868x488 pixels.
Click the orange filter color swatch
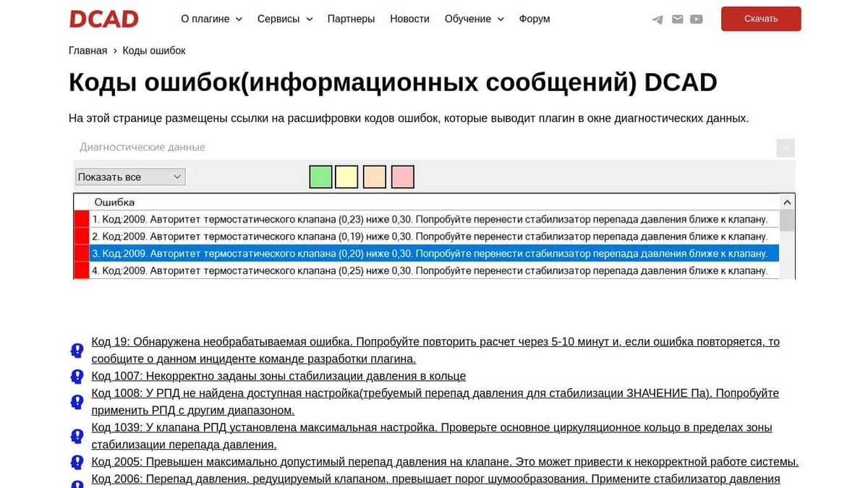pos(375,176)
